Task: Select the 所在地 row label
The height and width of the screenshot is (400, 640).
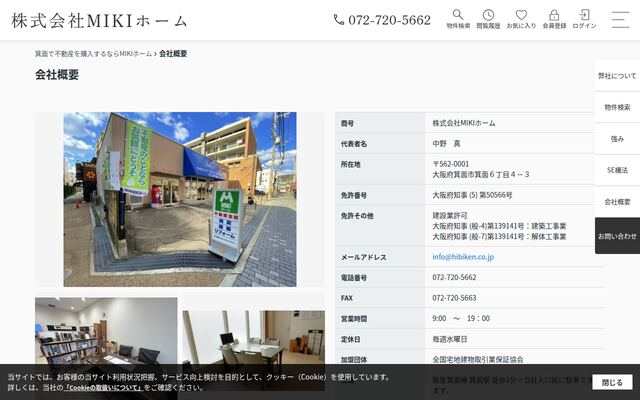Action: (351, 164)
